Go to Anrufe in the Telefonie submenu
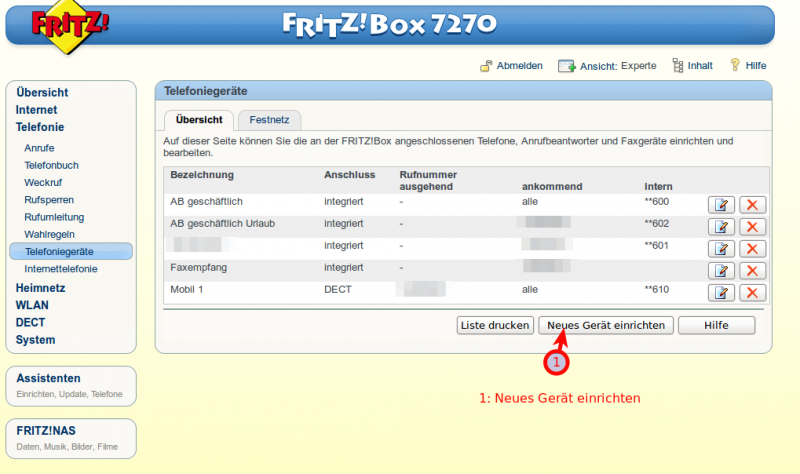The width and height of the screenshot is (800, 474). pyautogui.click(x=39, y=148)
